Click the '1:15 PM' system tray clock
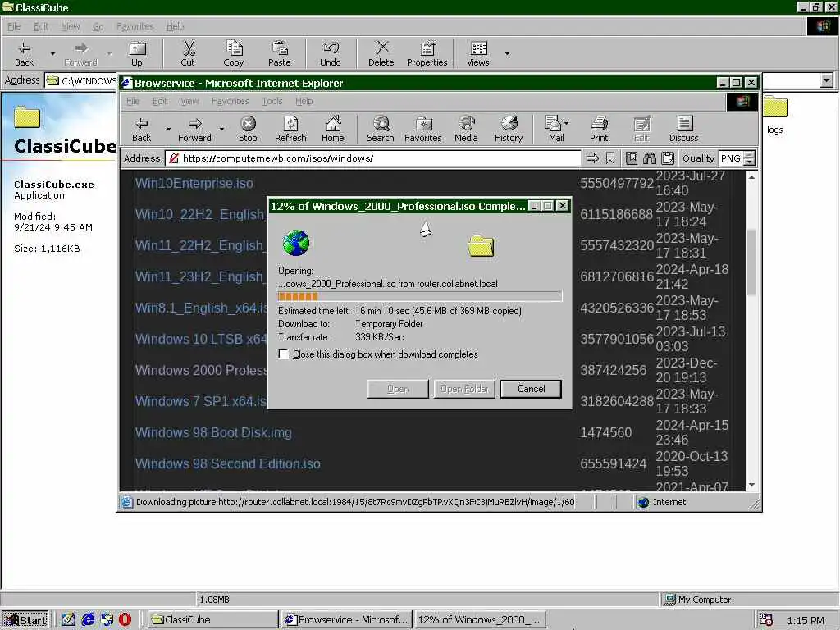The image size is (840, 630). pos(806,620)
